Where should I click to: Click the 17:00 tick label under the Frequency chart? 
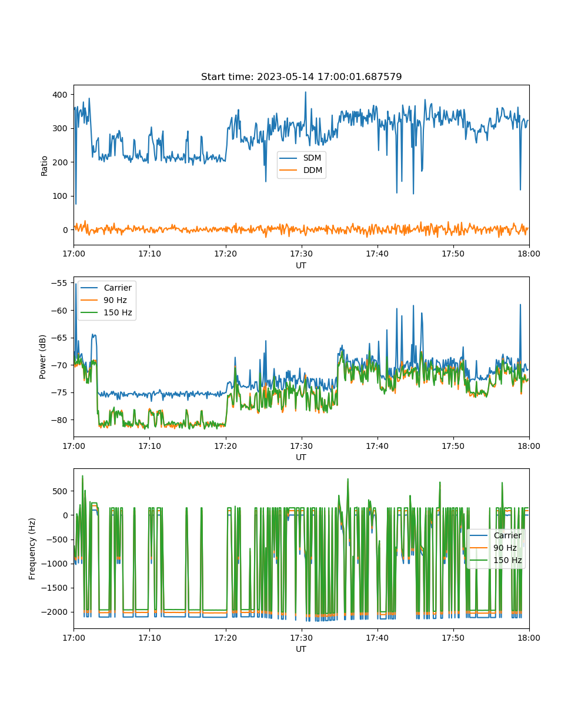coord(73,637)
